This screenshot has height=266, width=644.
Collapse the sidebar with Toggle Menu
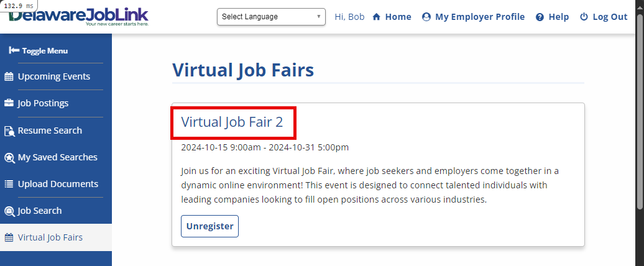pos(39,51)
